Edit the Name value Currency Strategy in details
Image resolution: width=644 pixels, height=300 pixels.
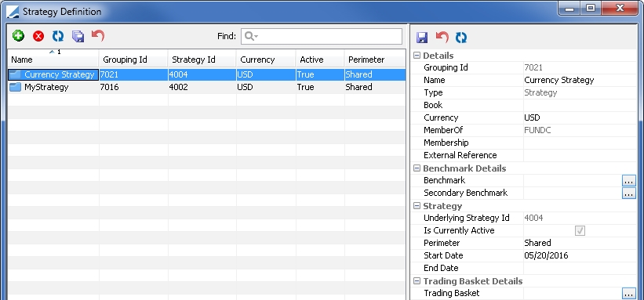pos(580,80)
